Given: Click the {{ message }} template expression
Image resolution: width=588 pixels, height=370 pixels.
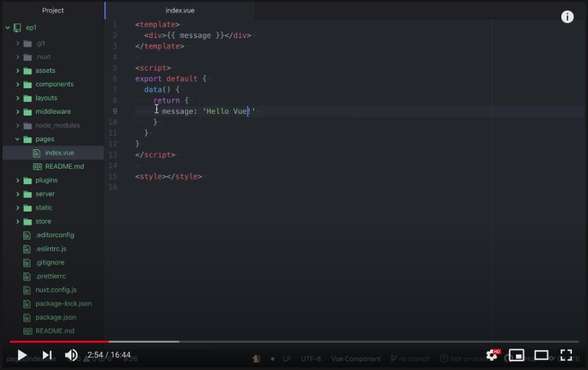Looking at the screenshot, I should coord(195,35).
